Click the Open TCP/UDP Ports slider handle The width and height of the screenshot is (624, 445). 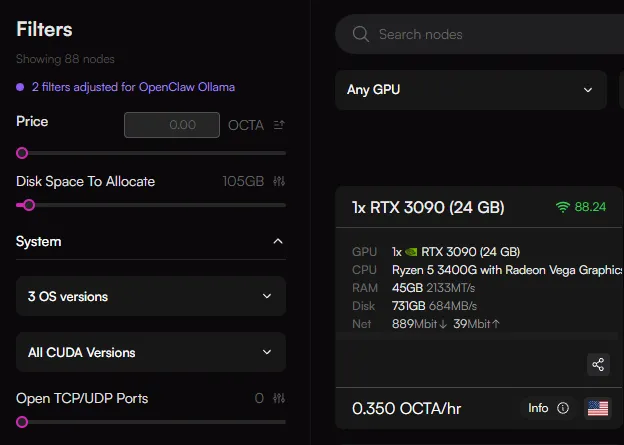22,422
